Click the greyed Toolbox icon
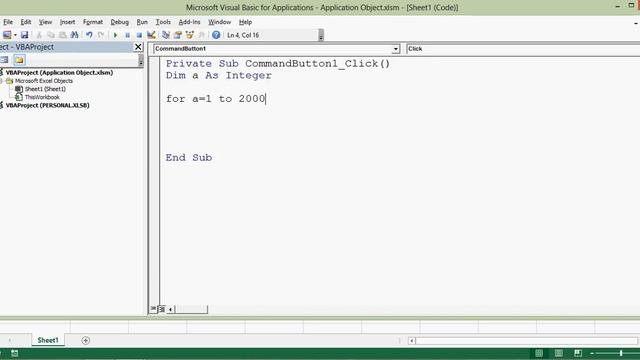 (201, 35)
